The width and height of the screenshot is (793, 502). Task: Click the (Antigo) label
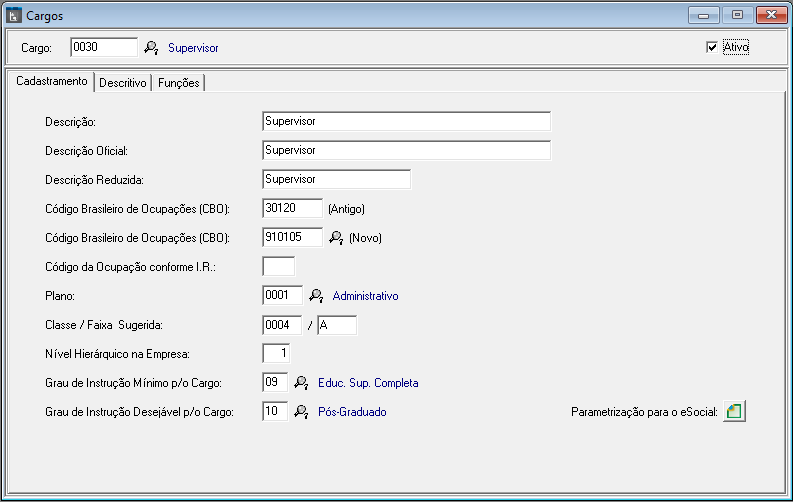point(346,209)
